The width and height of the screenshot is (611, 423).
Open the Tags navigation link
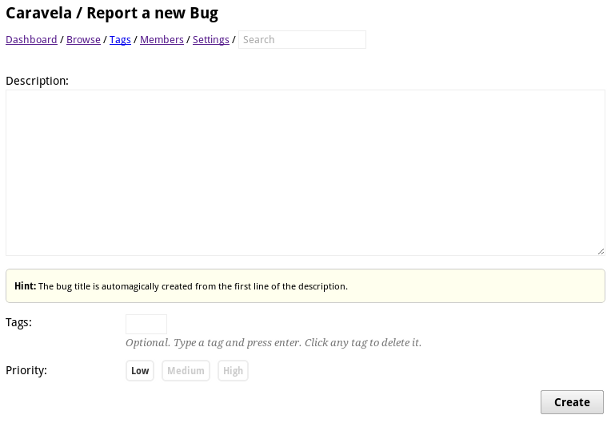coord(120,40)
